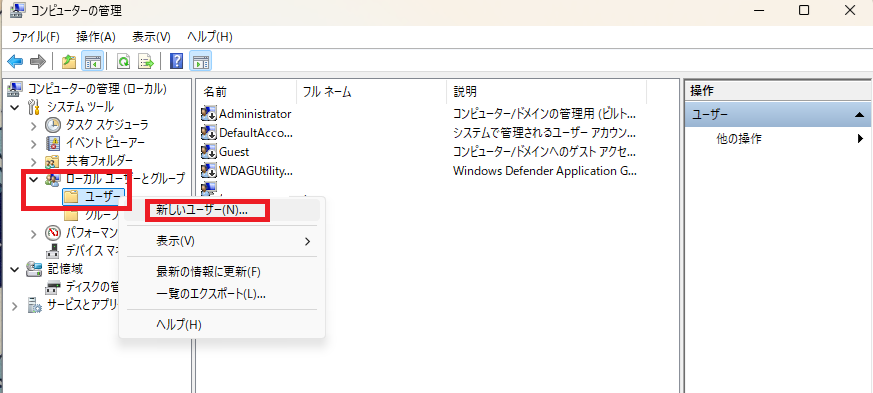Image resolution: width=873 pixels, height=393 pixels.
Task: Click the グループ folder icon in tree
Action: tap(71, 215)
